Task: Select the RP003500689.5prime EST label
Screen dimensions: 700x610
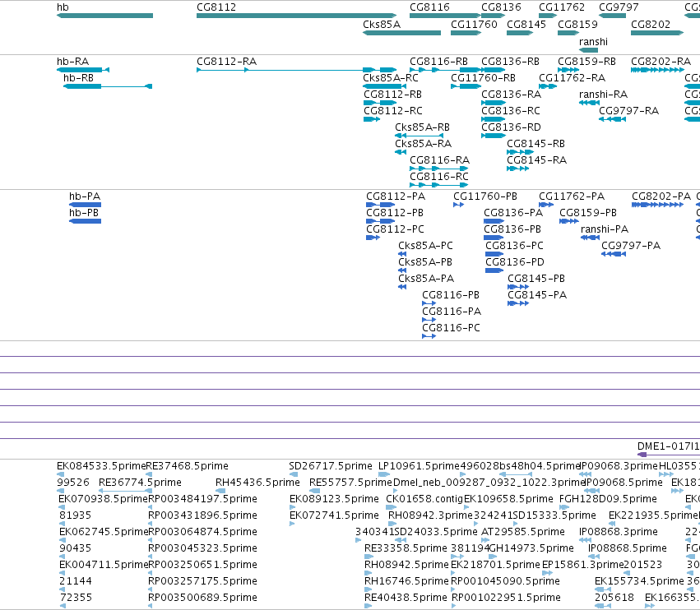Action: [202, 598]
